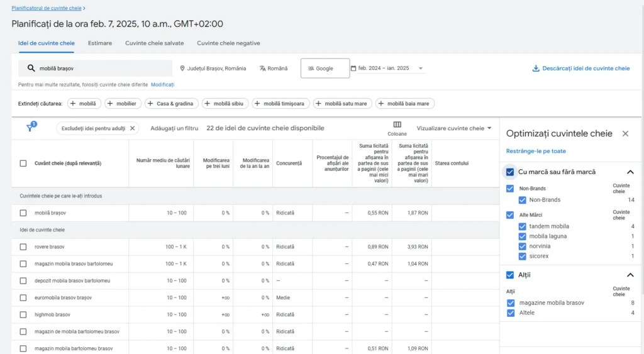Switch to the Estimare tab
The image size is (644, 354).
[x=100, y=43]
